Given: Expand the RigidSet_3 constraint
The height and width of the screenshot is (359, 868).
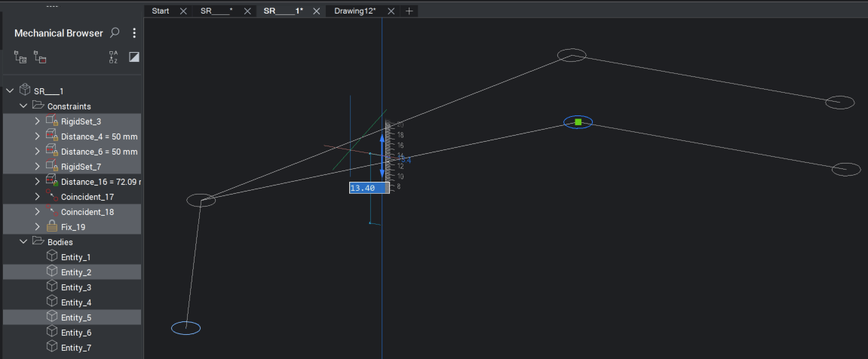Looking at the screenshot, I should pyautogui.click(x=38, y=121).
